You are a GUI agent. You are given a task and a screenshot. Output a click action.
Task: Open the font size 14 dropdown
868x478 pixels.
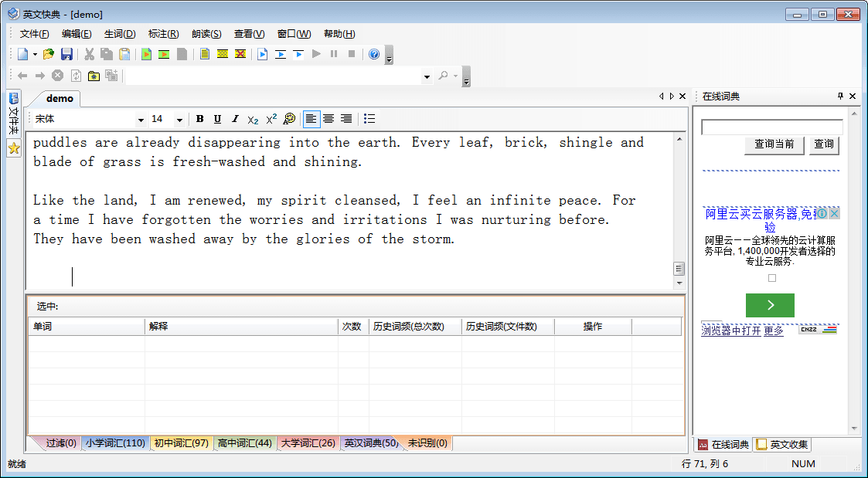(179, 120)
